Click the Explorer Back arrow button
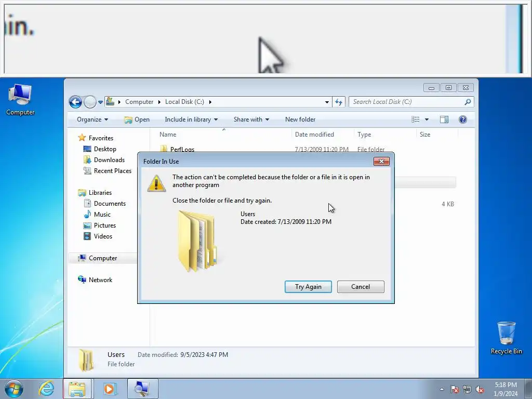532x399 pixels. (75, 102)
